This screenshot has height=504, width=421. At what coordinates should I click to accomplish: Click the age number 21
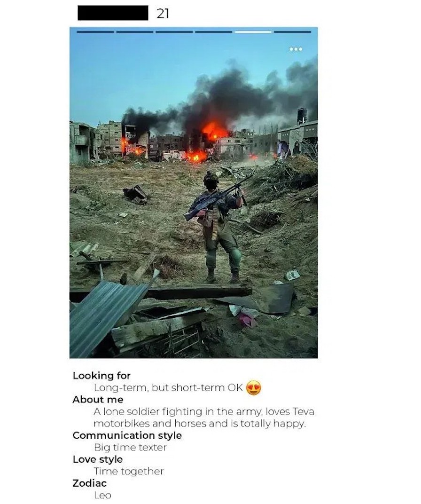click(x=163, y=14)
